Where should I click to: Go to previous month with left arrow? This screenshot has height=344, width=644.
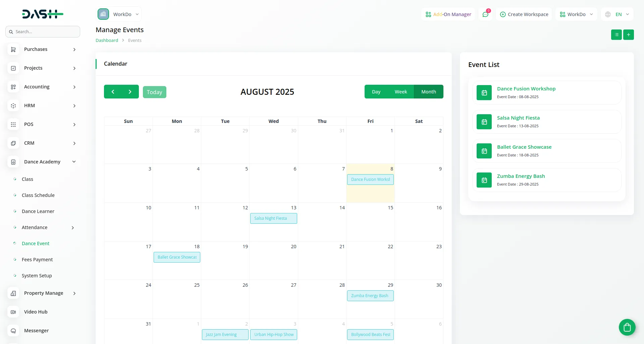click(x=113, y=92)
